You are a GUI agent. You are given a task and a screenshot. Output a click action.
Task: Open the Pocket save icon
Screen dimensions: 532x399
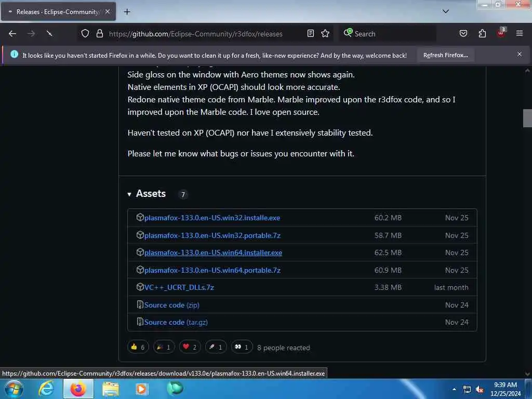(463, 34)
